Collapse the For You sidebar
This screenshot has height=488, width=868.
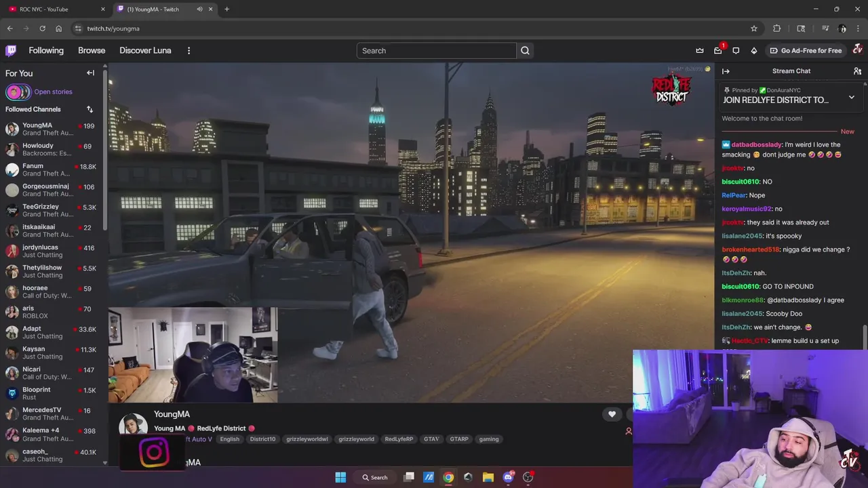[x=90, y=73]
